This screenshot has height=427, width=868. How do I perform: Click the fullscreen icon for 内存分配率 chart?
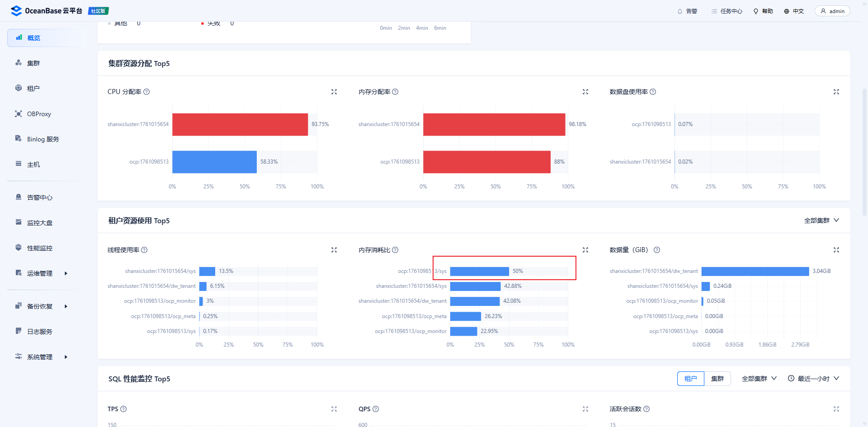click(585, 92)
